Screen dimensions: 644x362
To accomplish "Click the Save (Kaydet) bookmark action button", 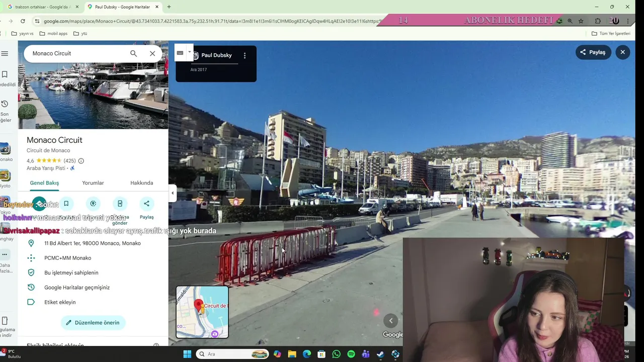I will pos(66,204).
